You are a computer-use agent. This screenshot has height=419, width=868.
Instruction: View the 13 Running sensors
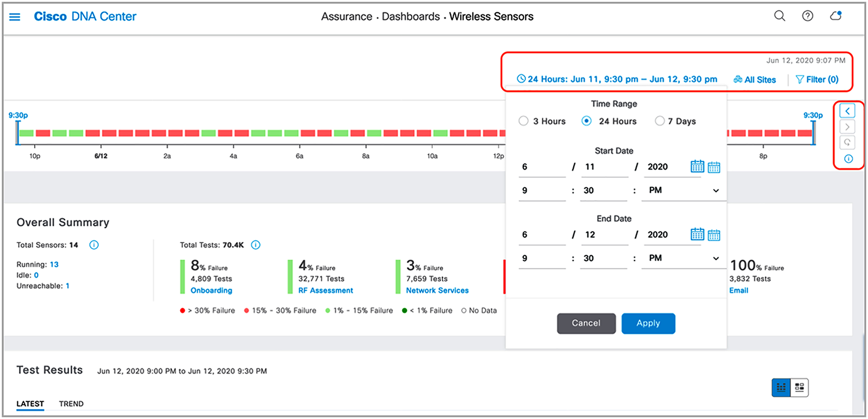click(x=54, y=265)
